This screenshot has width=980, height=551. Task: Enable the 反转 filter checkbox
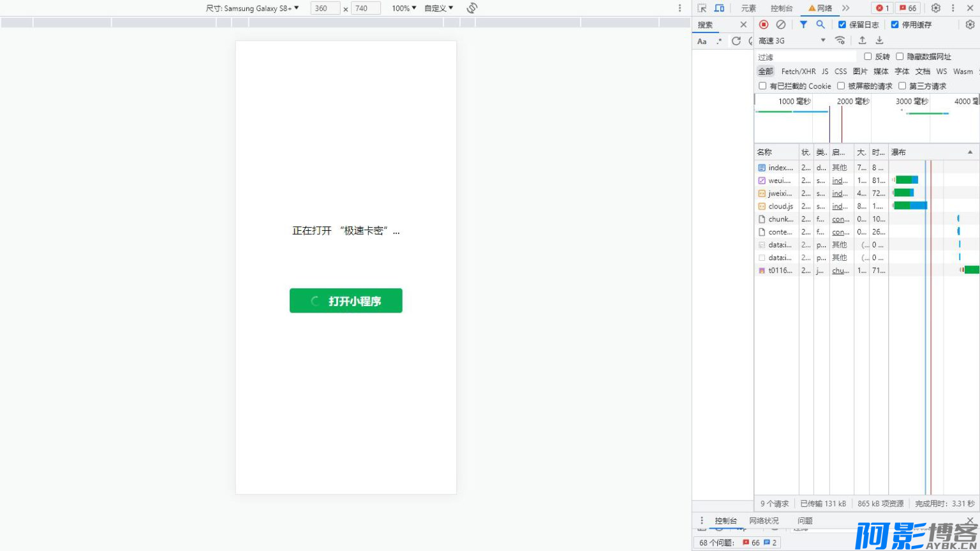868,57
